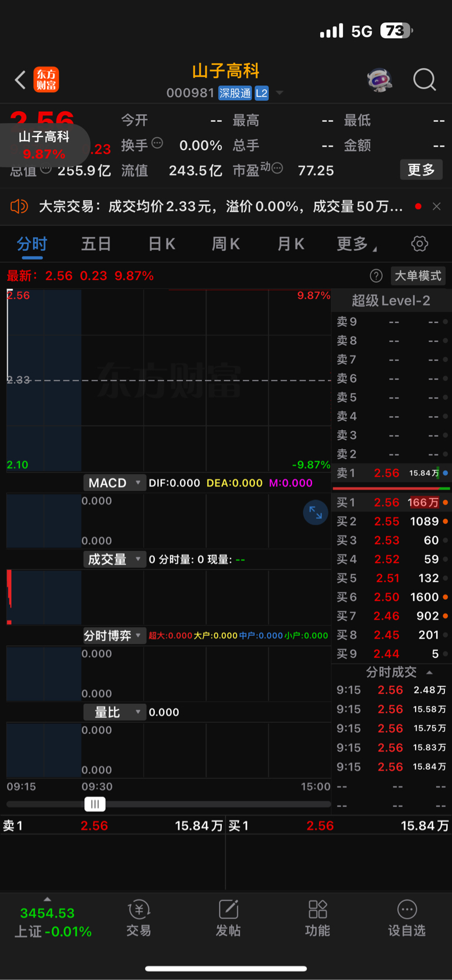This screenshot has width=452, height=980.
Task: Move the time range slider handle
Action: pos(95,804)
